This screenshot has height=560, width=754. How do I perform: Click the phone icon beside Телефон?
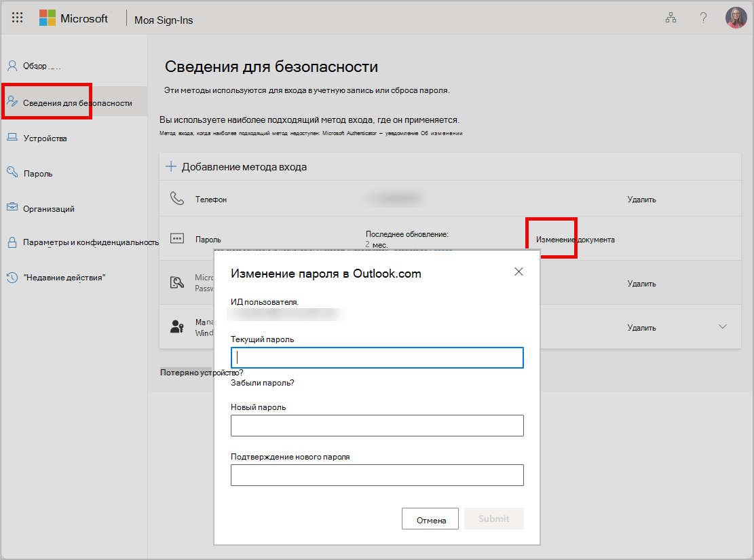(x=177, y=198)
